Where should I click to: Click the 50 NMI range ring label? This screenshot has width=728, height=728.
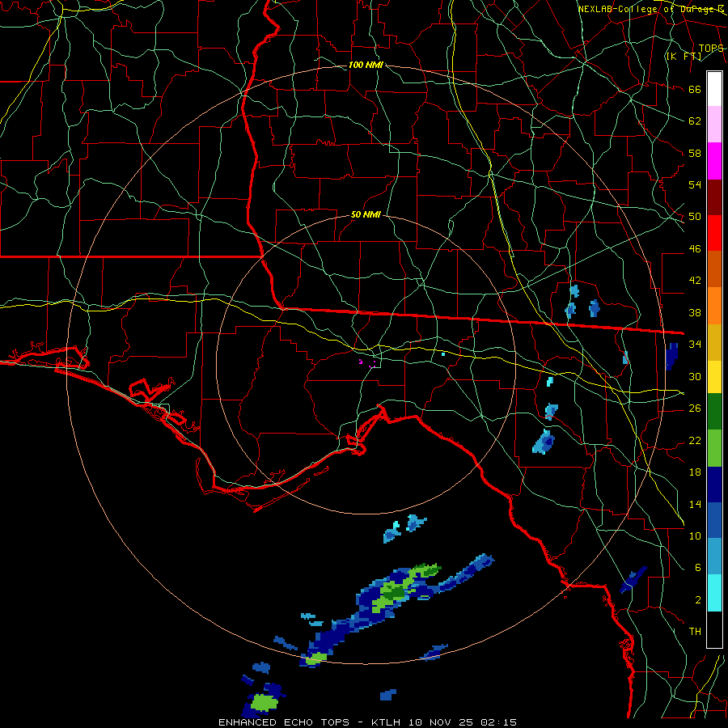click(366, 214)
